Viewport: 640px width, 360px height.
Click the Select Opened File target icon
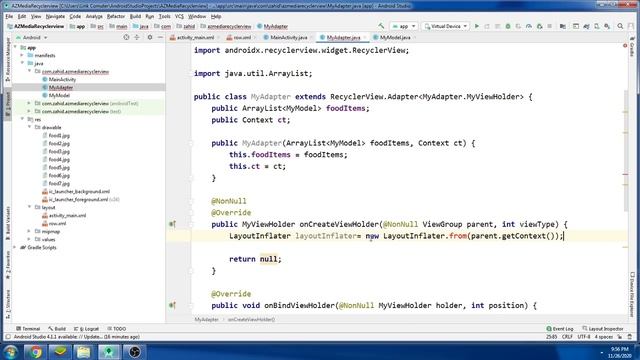coord(126,37)
